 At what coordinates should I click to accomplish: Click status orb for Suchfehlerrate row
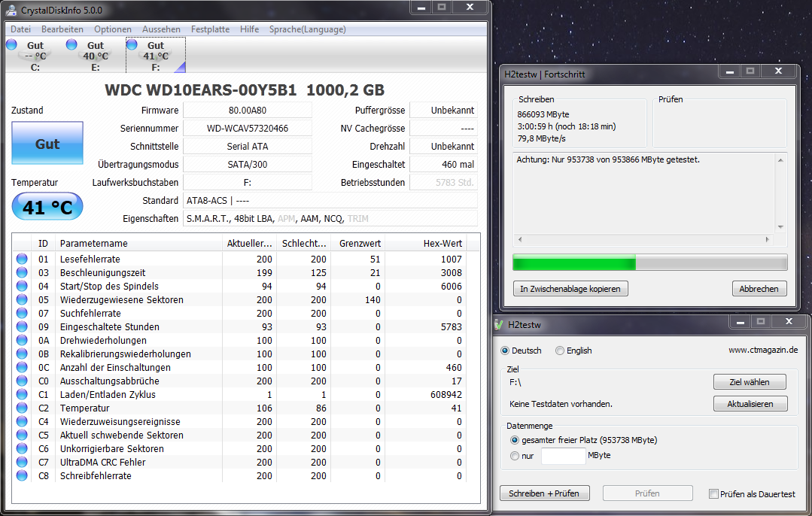click(22, 313)
